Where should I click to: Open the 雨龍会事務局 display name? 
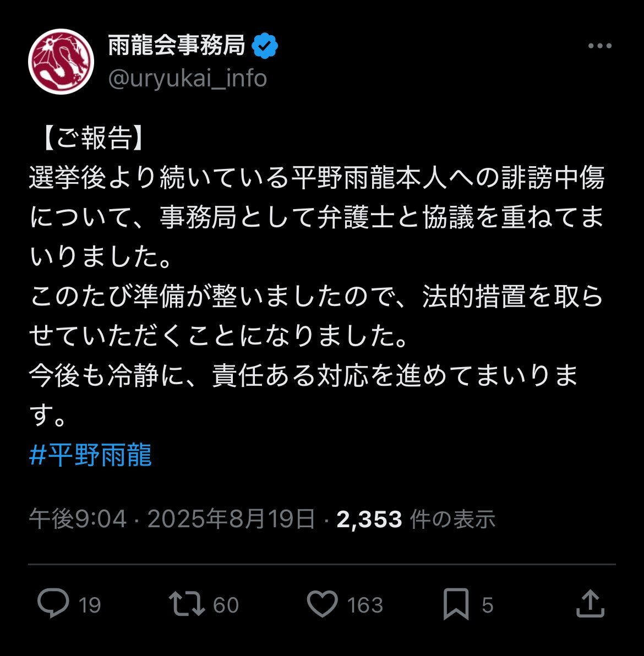pyautogui.click(x=177, y=45)
